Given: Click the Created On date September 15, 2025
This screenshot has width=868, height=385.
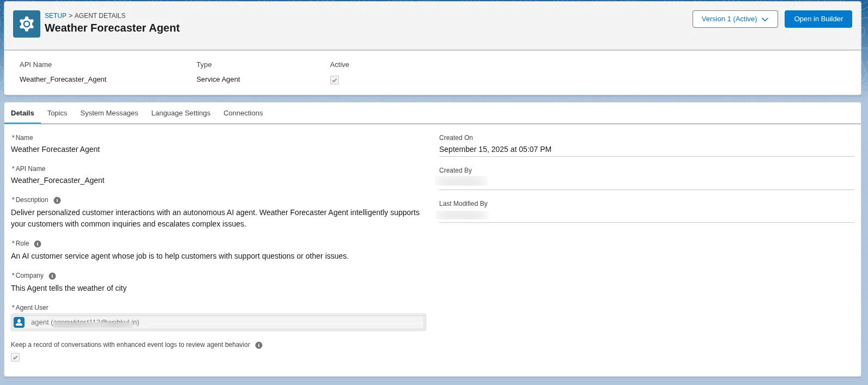Looking at the screenshot, I should (495, 149).
